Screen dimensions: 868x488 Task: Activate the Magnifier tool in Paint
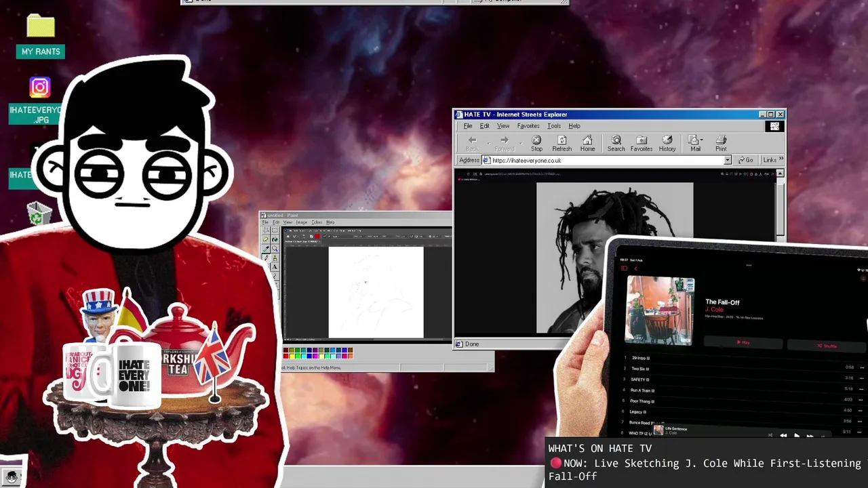[275, 249]
